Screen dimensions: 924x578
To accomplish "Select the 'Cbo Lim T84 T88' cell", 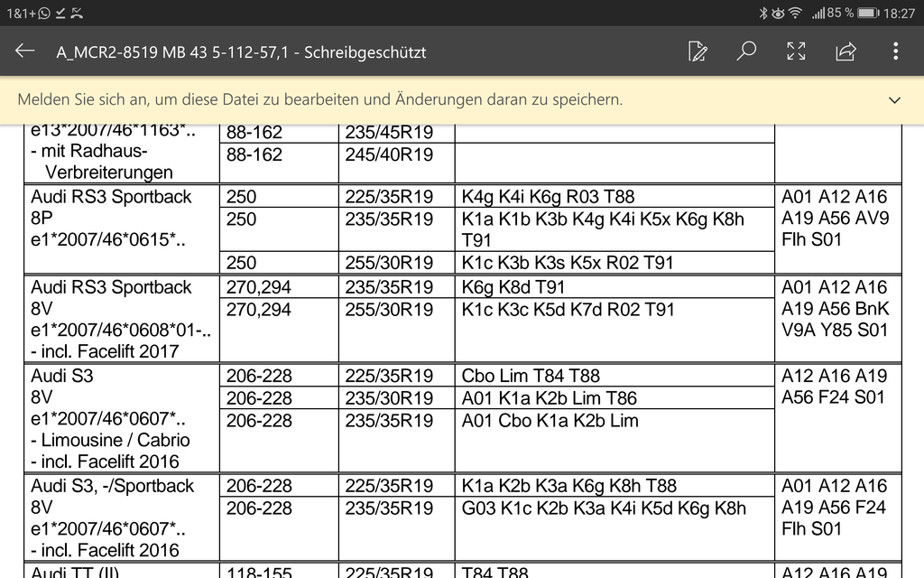I will tap(531, 376).
